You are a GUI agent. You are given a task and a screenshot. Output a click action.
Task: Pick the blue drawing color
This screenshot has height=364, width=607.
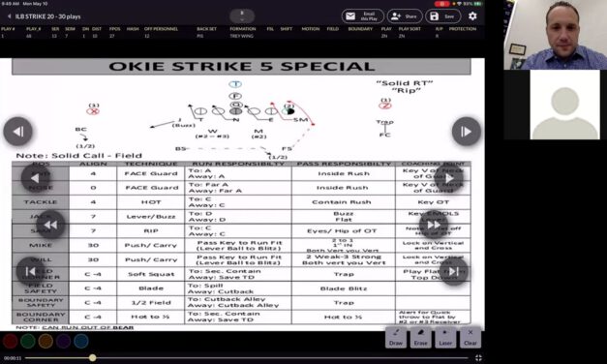pyautogui.click(x=81, y=341)
